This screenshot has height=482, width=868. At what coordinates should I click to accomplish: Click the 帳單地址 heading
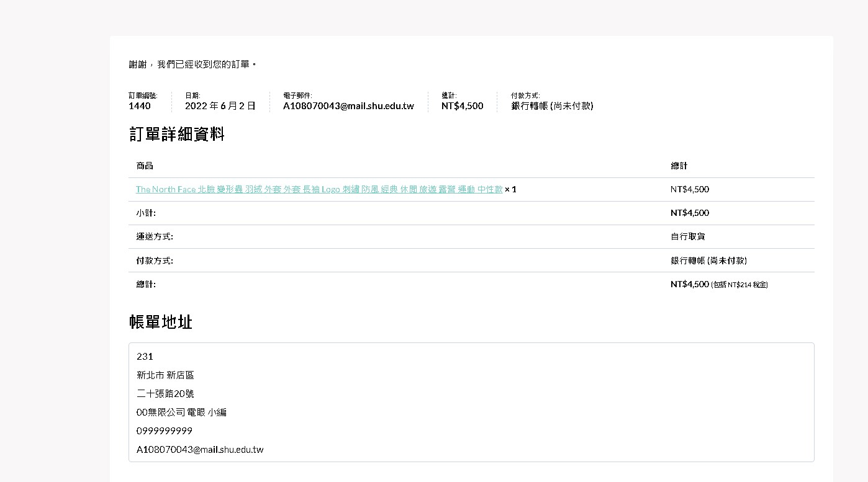161,322
